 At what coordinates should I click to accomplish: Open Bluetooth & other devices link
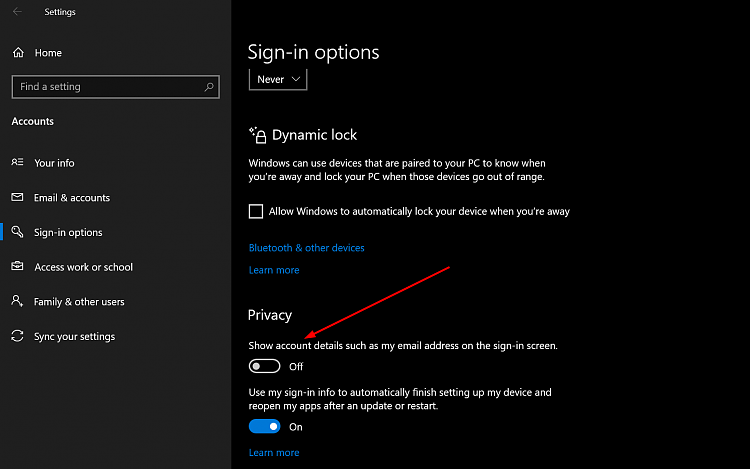pyautogui.click(x=307, y=248)
